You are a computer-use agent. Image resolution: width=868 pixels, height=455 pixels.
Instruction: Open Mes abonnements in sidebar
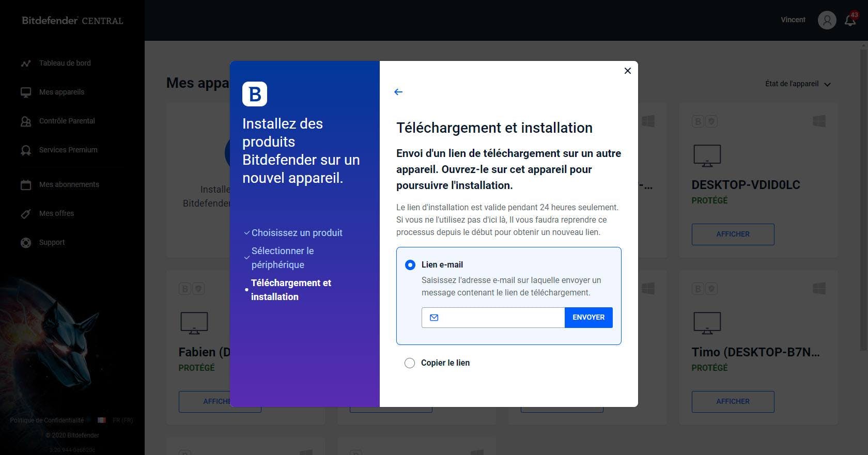click(69, 184)
